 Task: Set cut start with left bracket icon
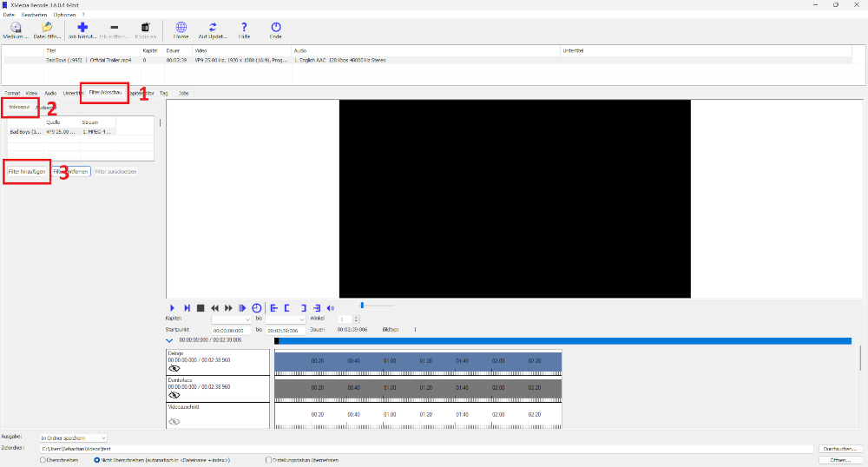tap(287, 308)
